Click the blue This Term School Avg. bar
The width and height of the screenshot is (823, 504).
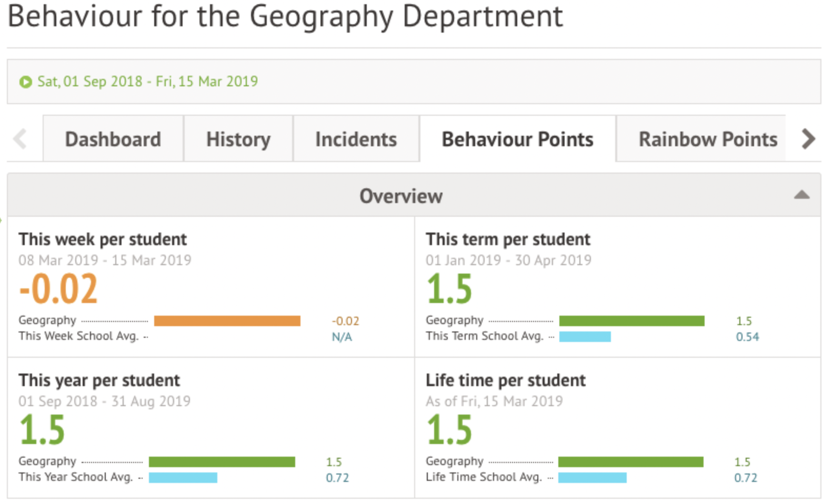click(585, 337)
